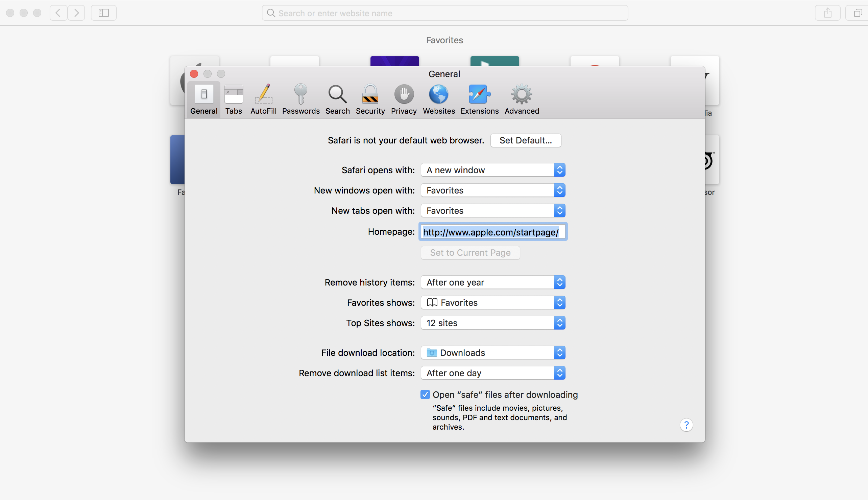Open the Extensions preferences pane
868x500 pixels.
479,99
